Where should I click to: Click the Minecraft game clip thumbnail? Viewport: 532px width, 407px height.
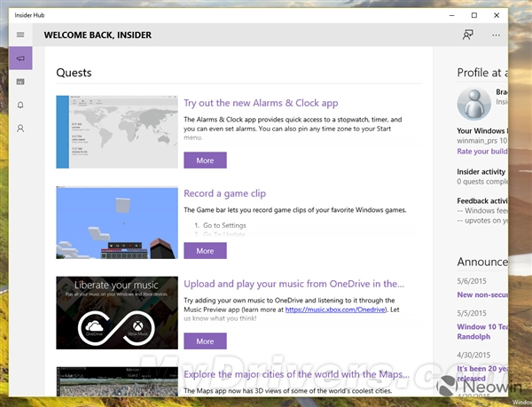(113, 222)
